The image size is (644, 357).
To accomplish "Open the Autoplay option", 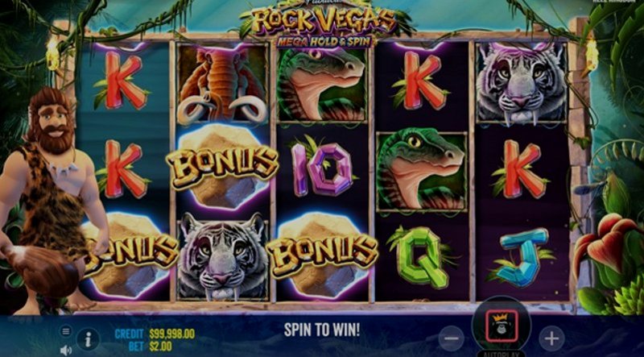I will tap(501, 354).
